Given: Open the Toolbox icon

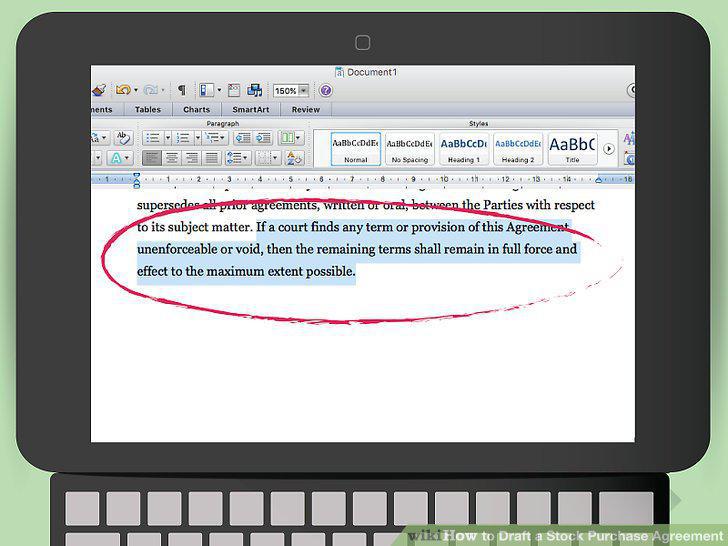Looking at the screenshot, I should pyautogui.click(x=234, y=90).
